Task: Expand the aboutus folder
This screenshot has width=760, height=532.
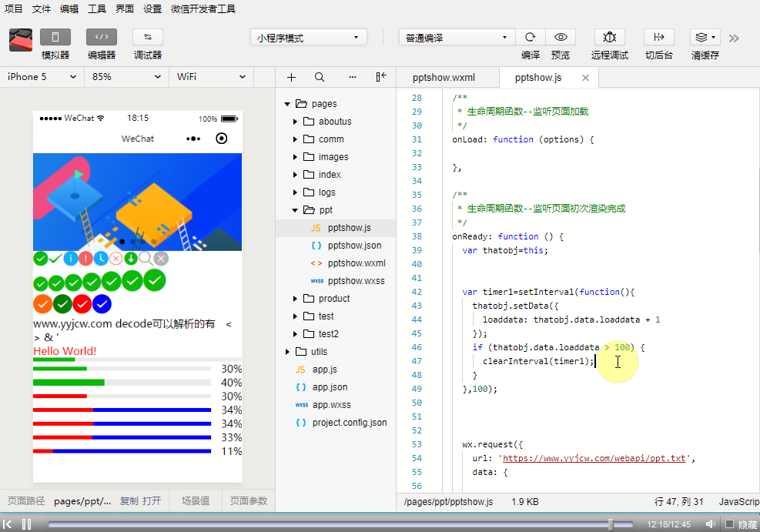Action: pos(295,121)
